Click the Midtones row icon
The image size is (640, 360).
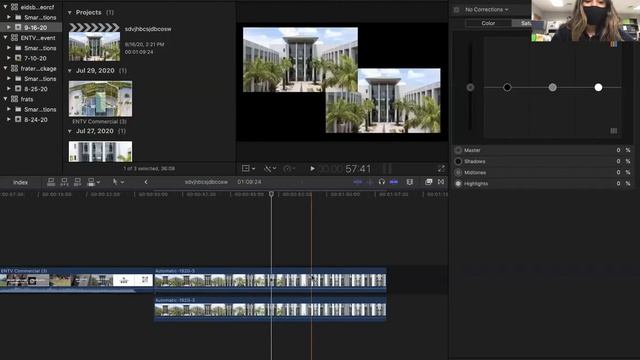[x=458, y=173]
